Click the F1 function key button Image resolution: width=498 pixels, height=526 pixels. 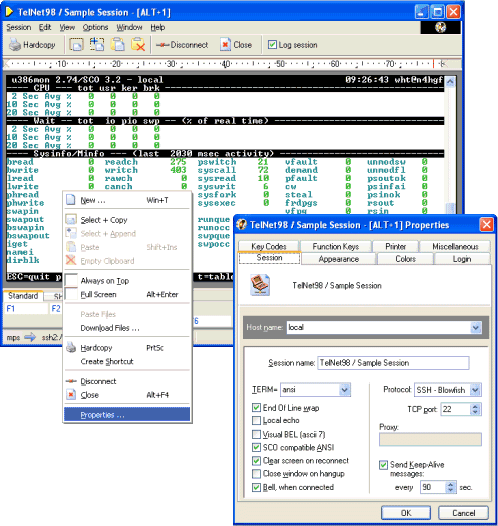coord(26,309)
